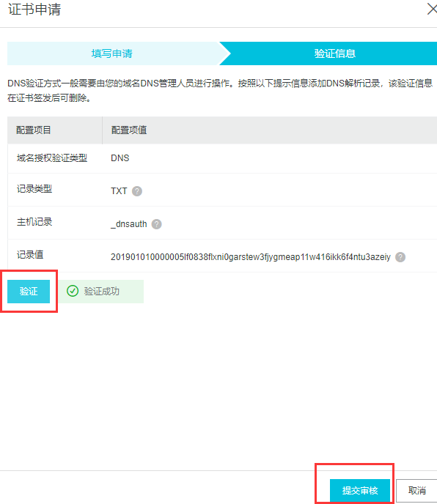Click the 证书申请 dialog title
Screen dimensions: 437x504
click(34, 10)
